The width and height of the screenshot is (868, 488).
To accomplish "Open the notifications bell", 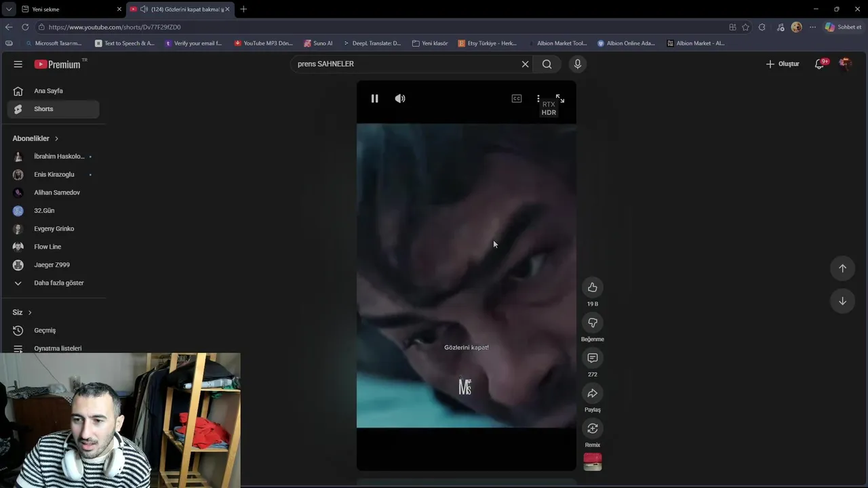I will 820,64.
